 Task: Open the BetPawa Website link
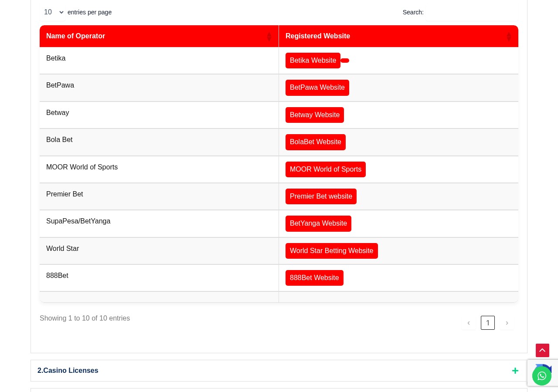tap(317, 88)
